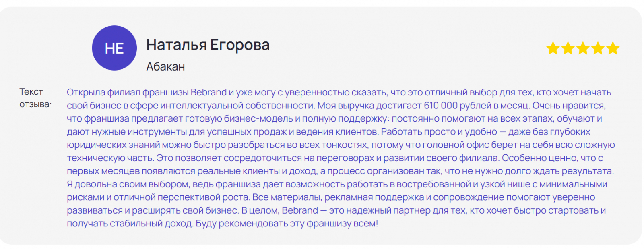Click the second yellow rating star
The image size is (644, 249).
click(568, 49)
